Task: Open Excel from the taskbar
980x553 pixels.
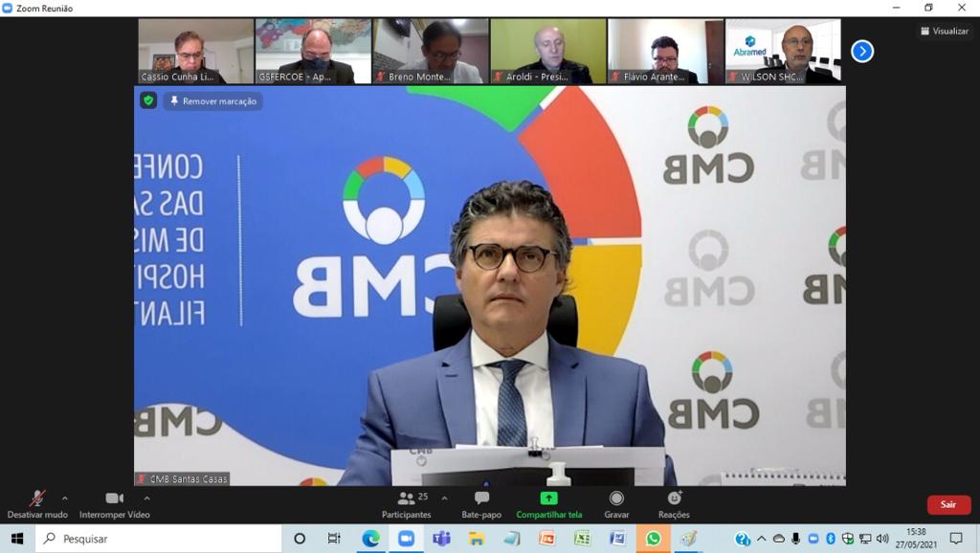Action: 583,539
